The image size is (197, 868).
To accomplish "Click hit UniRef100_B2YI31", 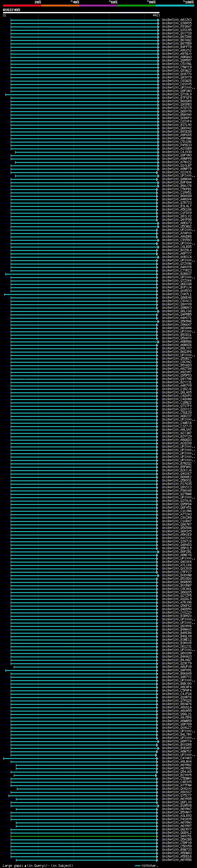I will click(177, 382).
